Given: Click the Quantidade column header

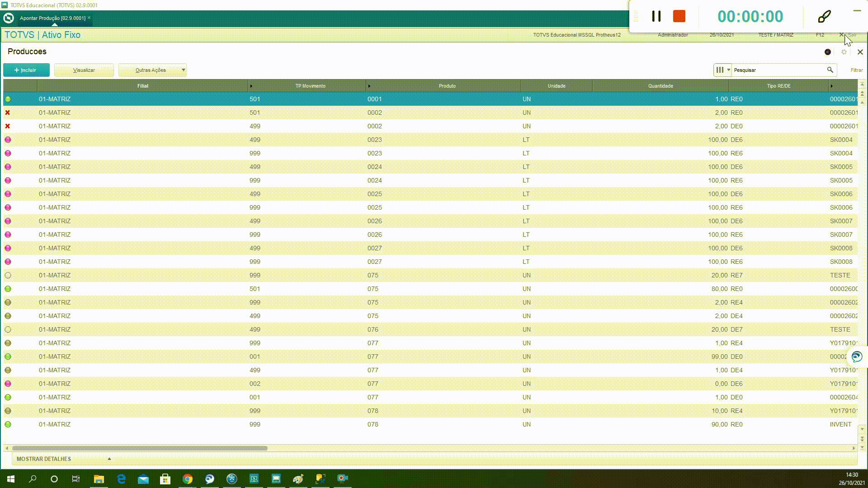Looking at the screenshot, I should click(660, 86).
